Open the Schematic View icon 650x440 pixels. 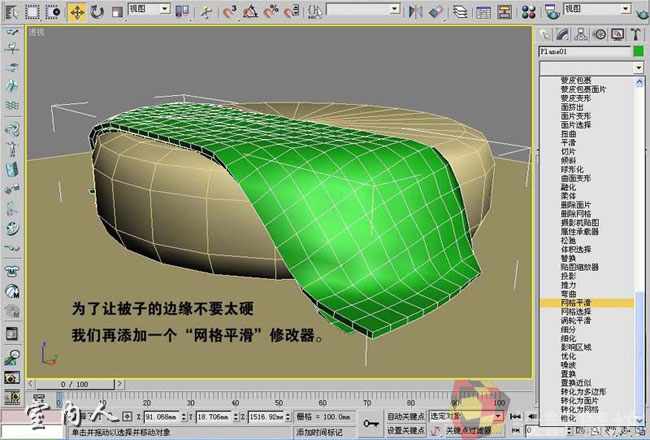504,12
